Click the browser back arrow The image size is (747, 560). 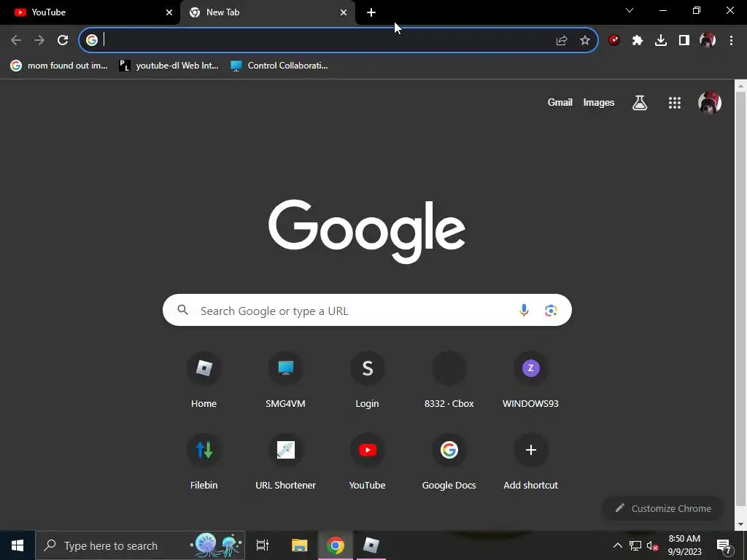16,40
